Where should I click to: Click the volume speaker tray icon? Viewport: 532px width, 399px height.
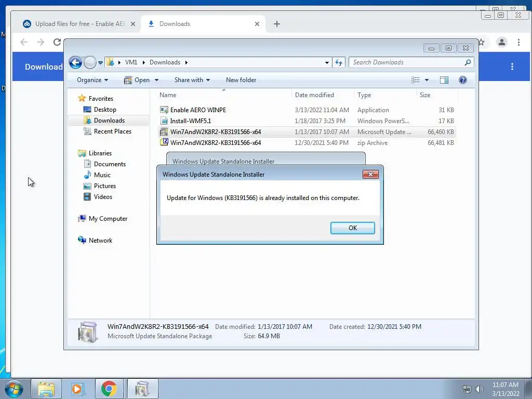[480, 389]
